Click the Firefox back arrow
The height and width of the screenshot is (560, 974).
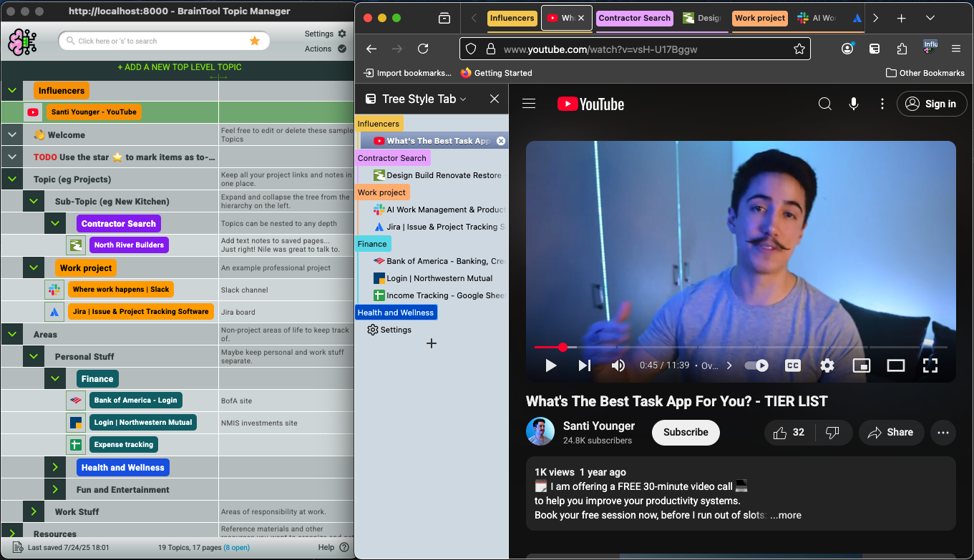coord(371,49)
